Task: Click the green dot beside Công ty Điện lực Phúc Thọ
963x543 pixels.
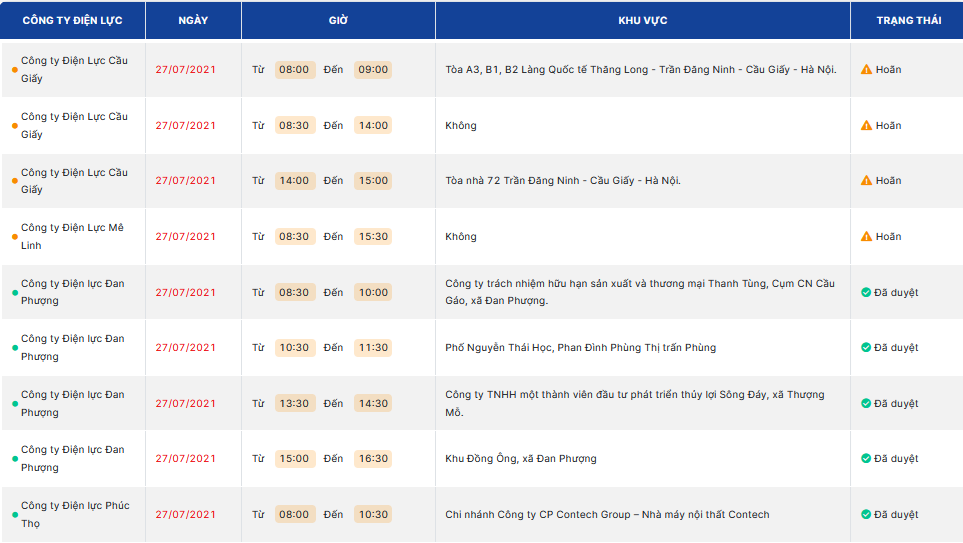Action: point(15,515)
